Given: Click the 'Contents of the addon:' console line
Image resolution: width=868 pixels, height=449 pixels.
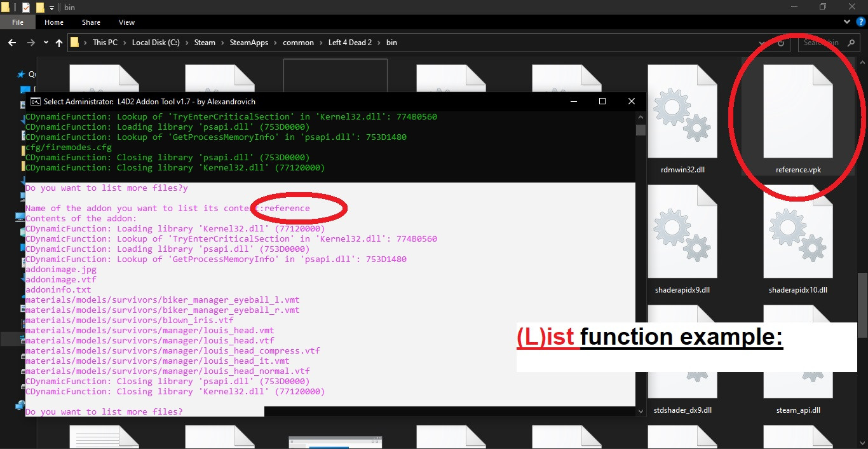Looking at the screenshot, I should click(81, 219).
